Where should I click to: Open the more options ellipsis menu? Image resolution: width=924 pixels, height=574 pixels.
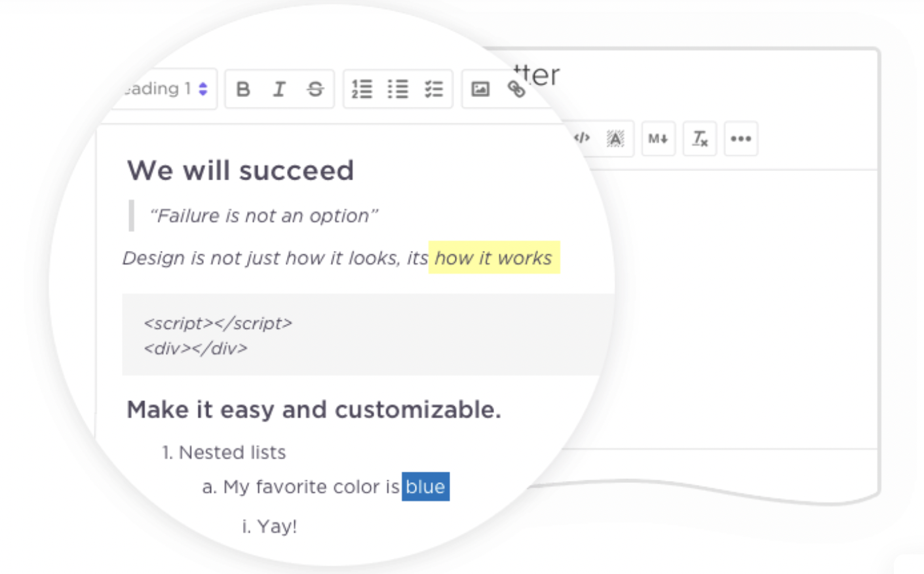coord(741,138)
